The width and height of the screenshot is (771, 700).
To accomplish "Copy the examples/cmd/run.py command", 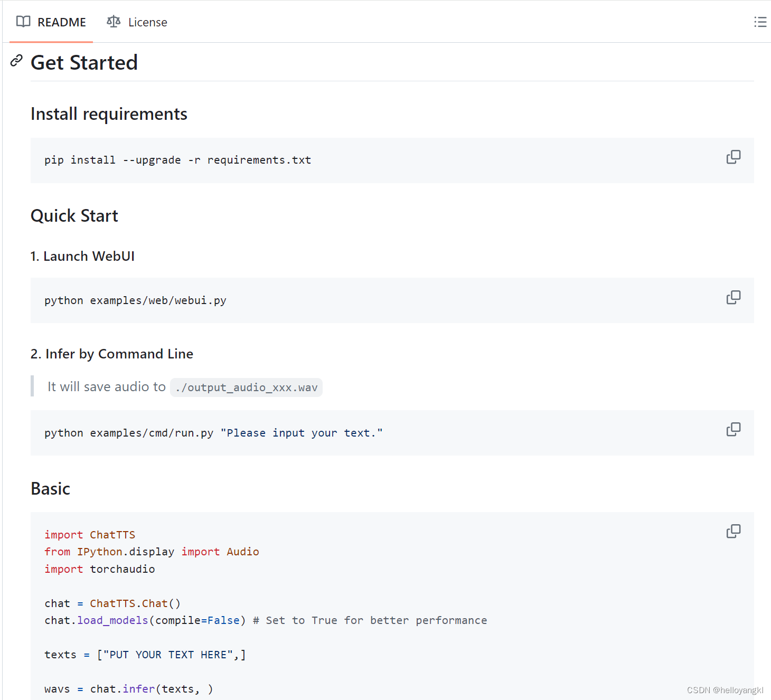I will pos(734,429).
